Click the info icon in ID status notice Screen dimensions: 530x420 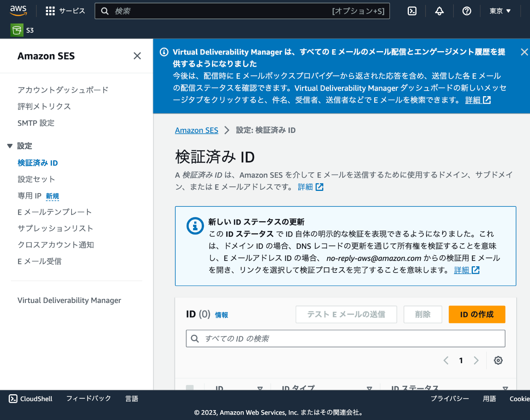(x=195, y=226)
